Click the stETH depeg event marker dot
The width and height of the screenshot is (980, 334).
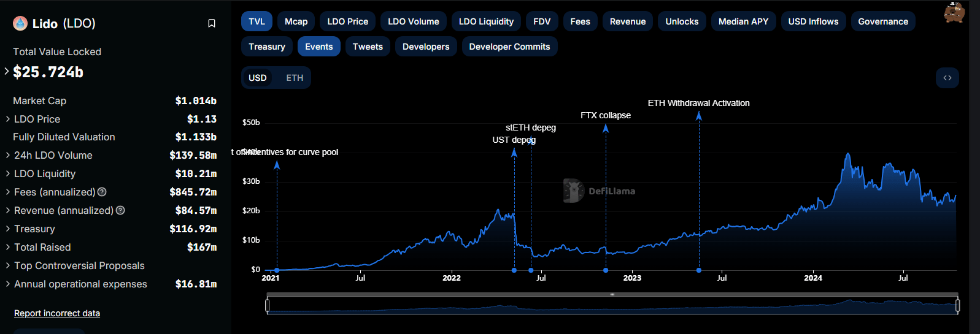(531, 270)
